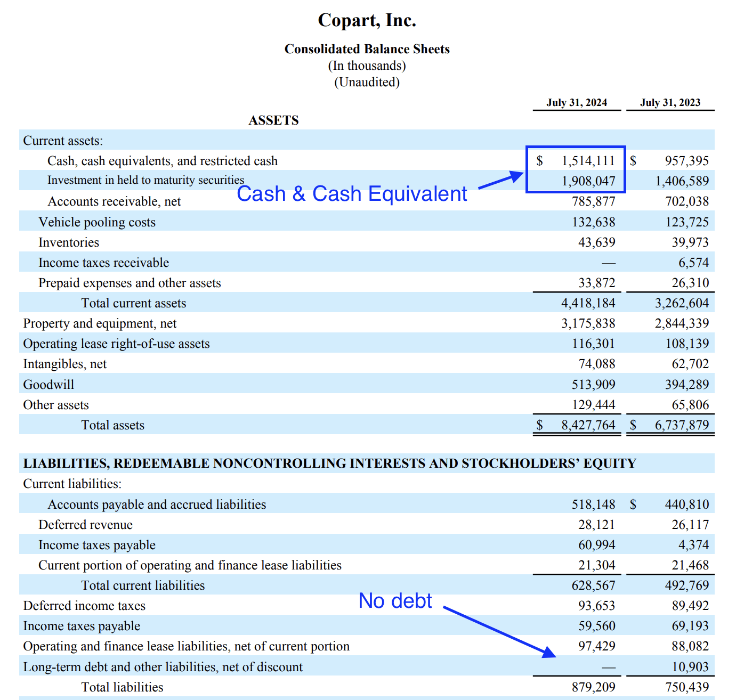Select "Investment in held to maturity securities" label
Viewport: 744px width, 700px height.
click(x=146, y=180)
